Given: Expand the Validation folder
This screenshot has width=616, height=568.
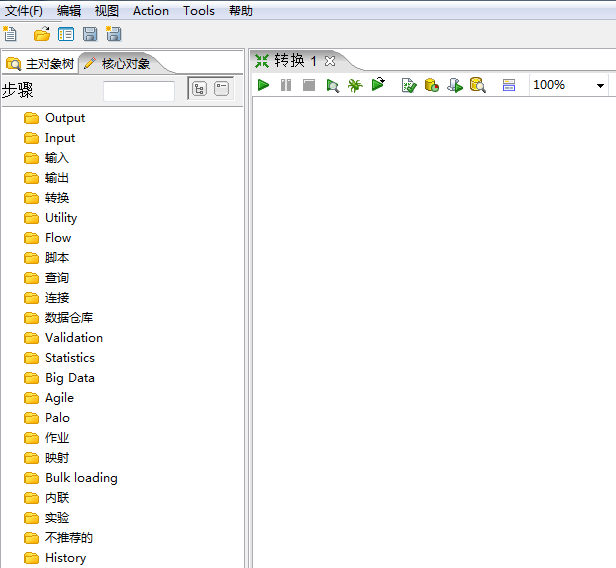Looking at the screenshot, I should click(63, 337).
